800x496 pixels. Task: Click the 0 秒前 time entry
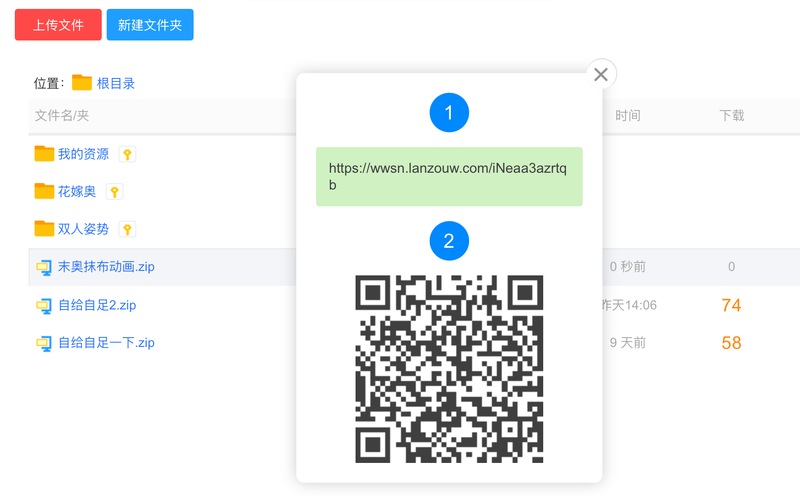(628, 266)
